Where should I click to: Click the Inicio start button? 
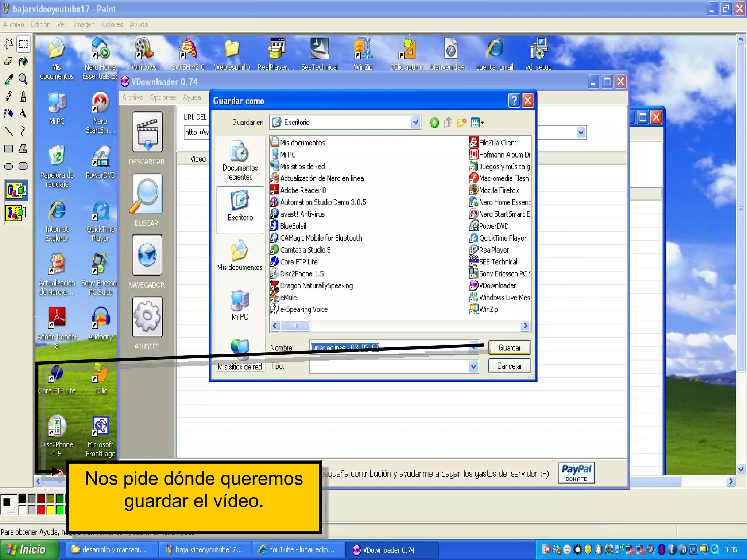point(28,549)
